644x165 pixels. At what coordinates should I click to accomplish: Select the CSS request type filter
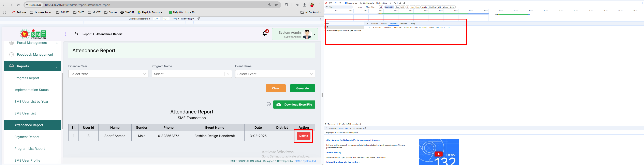[x=403, y=7]
